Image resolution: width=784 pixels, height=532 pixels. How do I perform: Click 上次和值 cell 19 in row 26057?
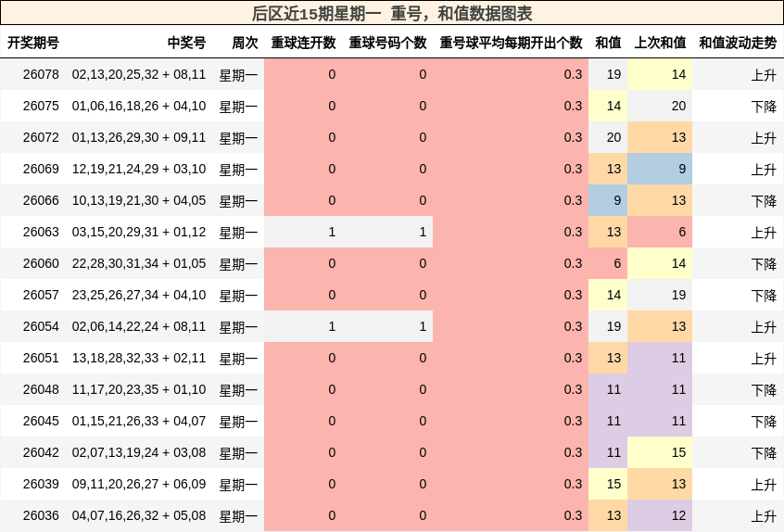click(x=660, y=295)
